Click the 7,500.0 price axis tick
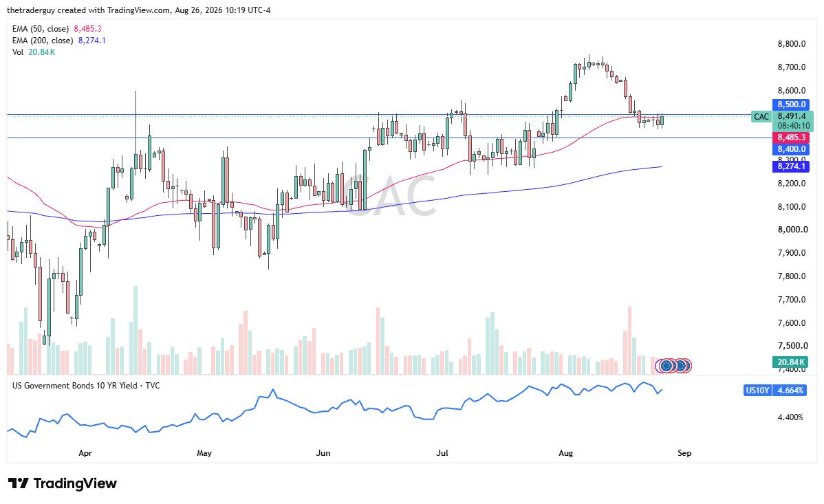This screenshot has width=824, height=504. point(792,346)
